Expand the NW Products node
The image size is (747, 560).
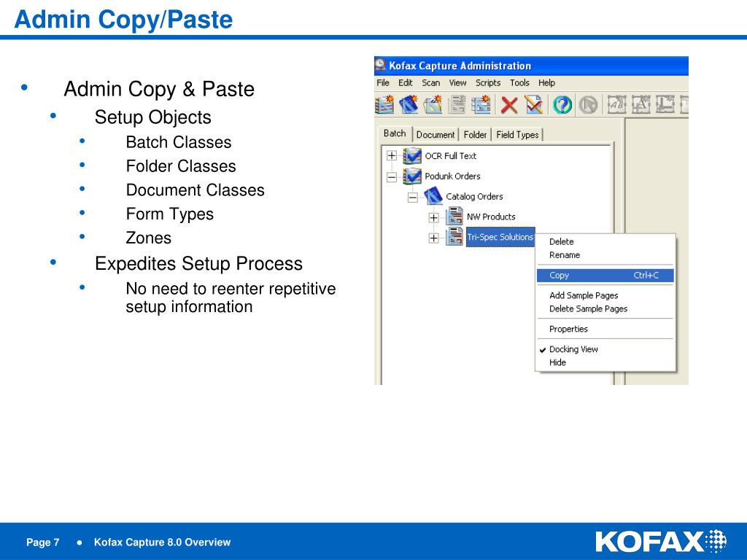pyautogui.click(x=433, y=217)
